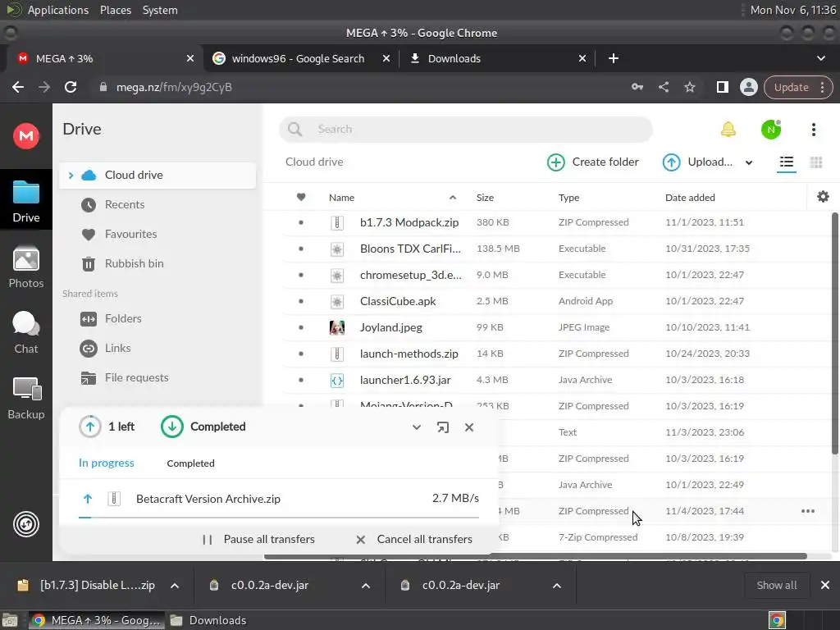The image size is (840, 630).
Task: Open shared Folders item
Action: [123, 319]
